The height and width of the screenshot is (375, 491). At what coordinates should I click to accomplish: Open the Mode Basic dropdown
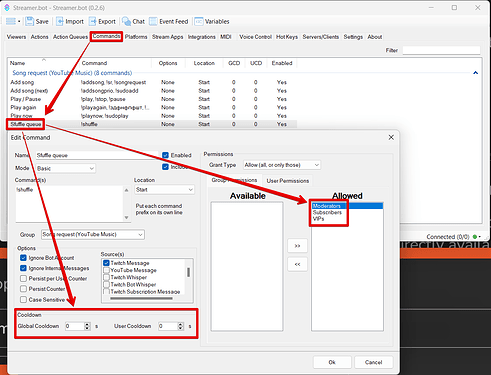[x=66, y=168]
